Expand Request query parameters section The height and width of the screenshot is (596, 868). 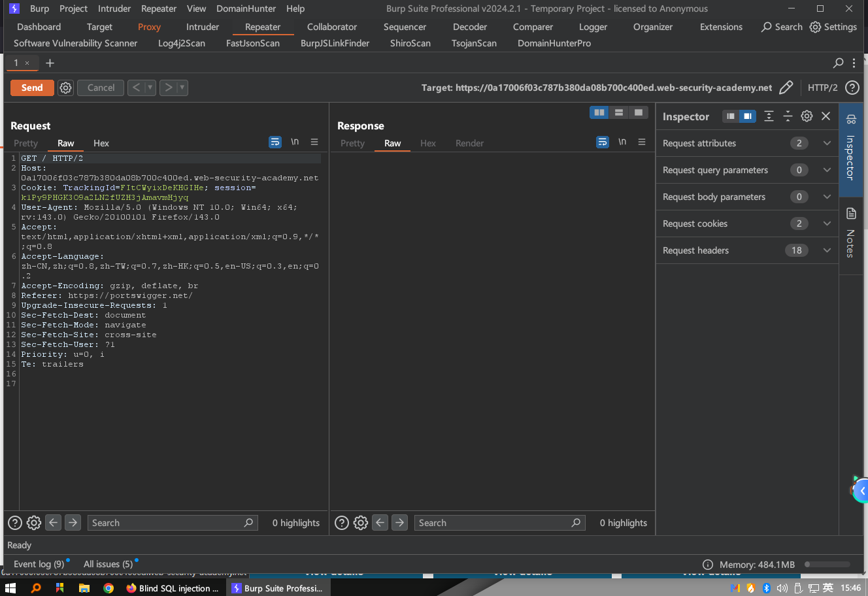(747, 170)
